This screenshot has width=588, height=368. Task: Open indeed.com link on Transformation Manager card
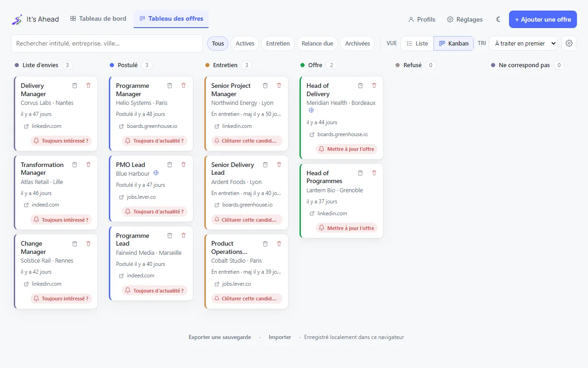coord(41,205)
